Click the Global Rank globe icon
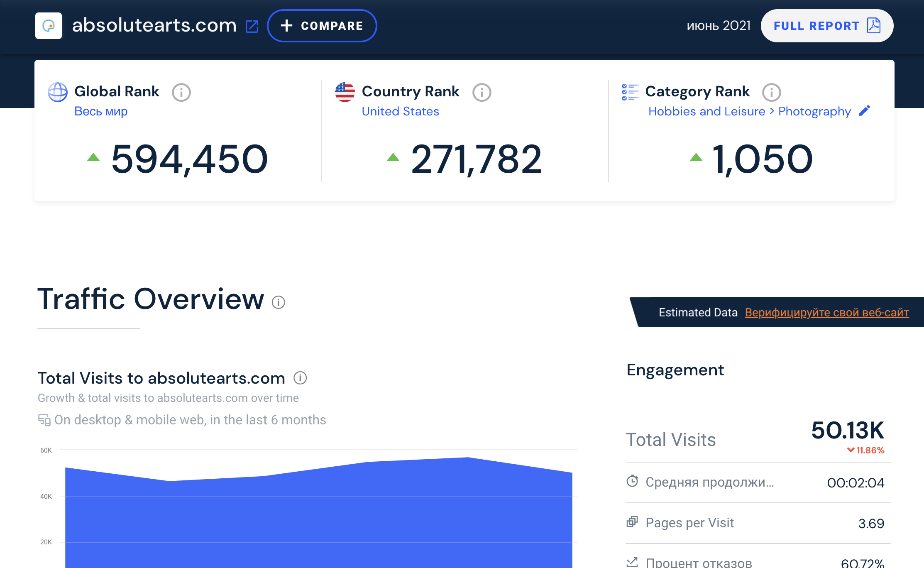This screenshot has width=924, height=568. click(58, 92)
